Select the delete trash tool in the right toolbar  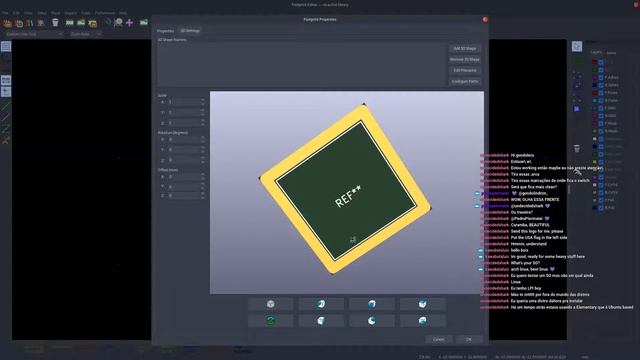tap(577, 149)
